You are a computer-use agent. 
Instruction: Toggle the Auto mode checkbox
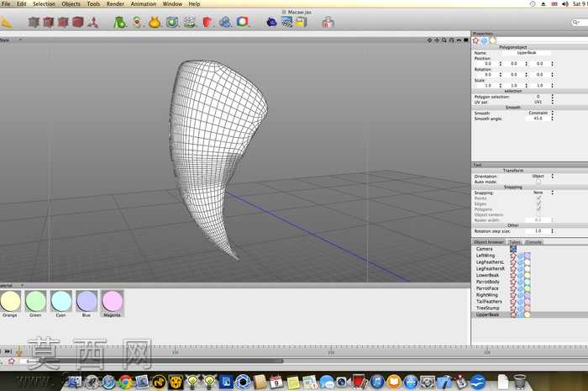coord(538,182)
